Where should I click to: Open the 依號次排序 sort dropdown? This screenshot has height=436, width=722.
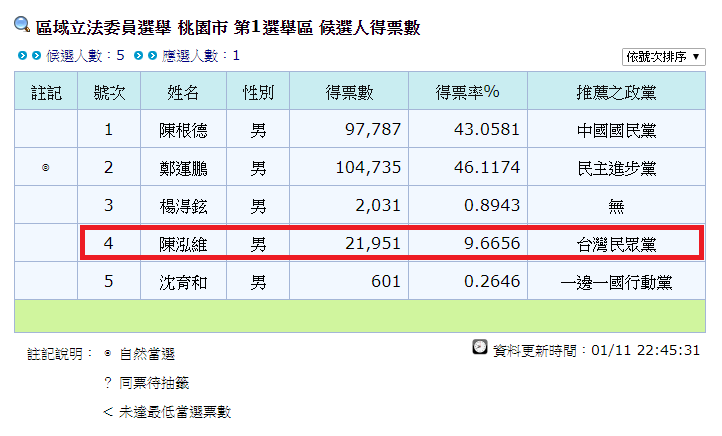tap(663, 57)
